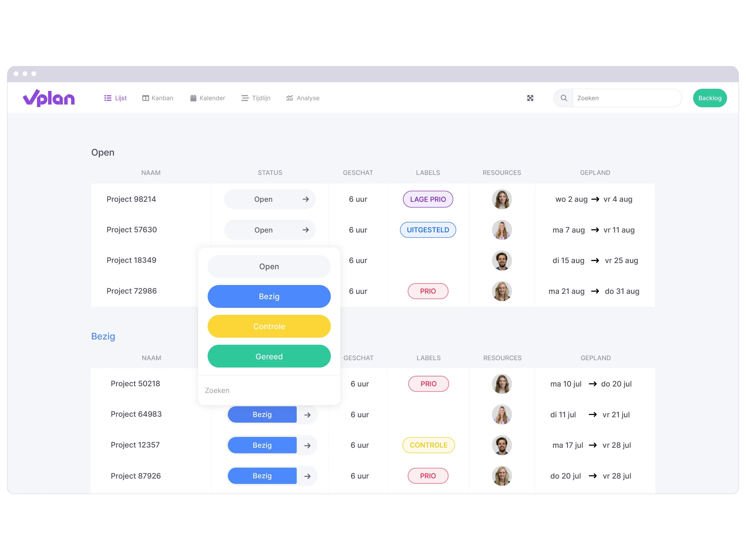Click CONTROLE label on Project 12357
Image resolution: width=746 pixels, height=560 pixels.
pos(427,445)
